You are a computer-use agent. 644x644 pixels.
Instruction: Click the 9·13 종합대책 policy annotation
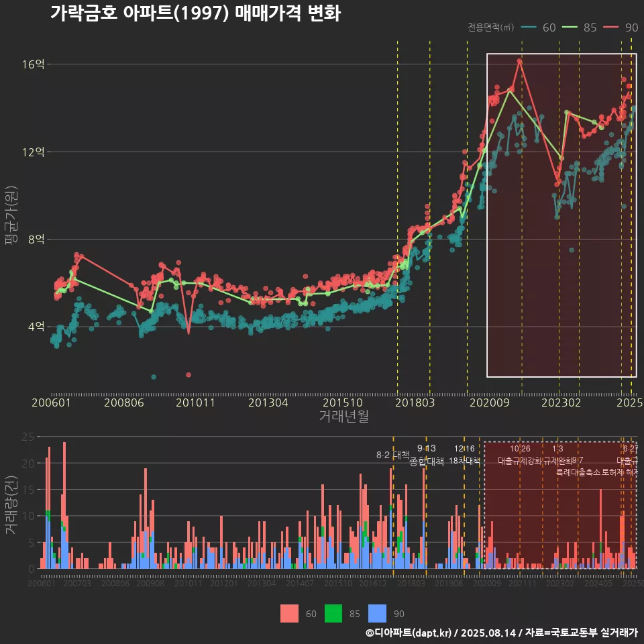pos(427,455)
